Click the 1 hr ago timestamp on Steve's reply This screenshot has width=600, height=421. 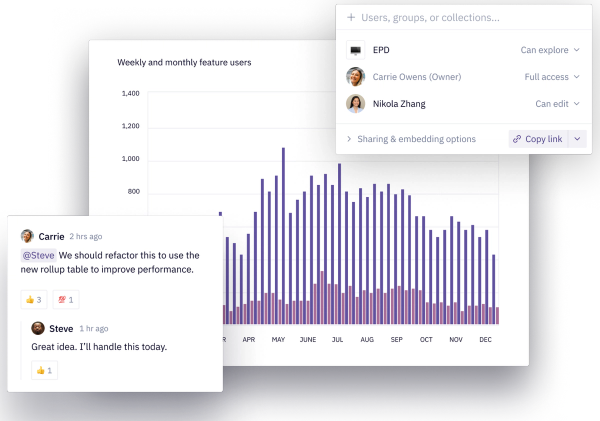coord(94,329)
